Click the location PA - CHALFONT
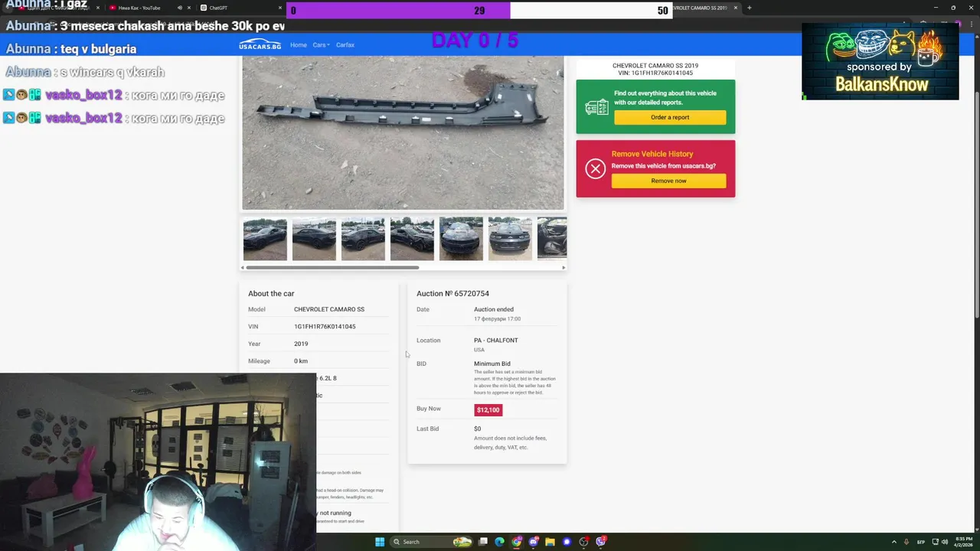The width and height of the screenshot is (980, 551). click(x=495, y=340)
